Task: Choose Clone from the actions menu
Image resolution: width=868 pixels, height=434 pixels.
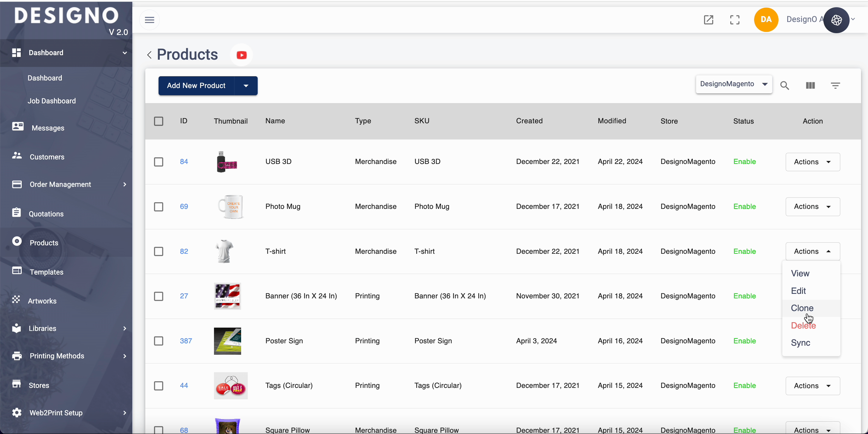Action: point(802,308)
